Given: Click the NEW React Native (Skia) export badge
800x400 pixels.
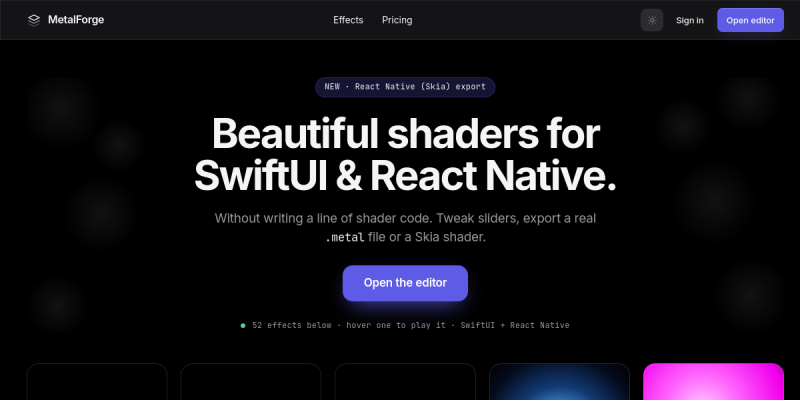Looking at the screenshot, I should pos(405,87).
